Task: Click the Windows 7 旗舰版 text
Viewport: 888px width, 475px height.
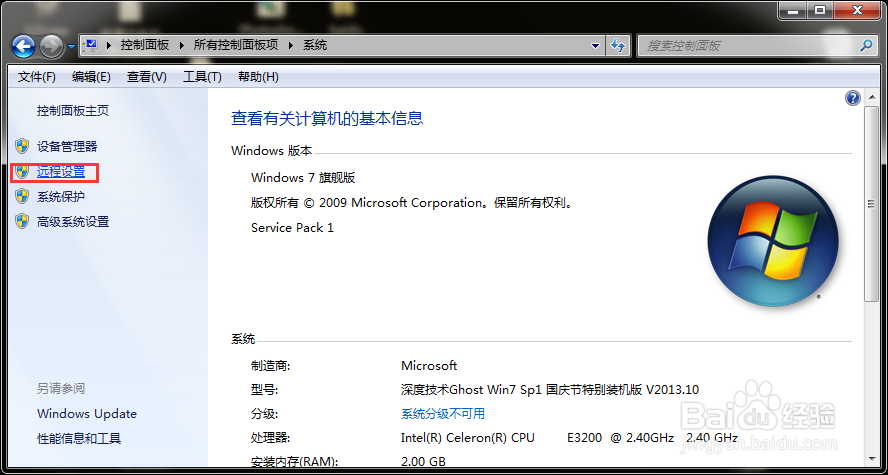Action: coord(303,178)
